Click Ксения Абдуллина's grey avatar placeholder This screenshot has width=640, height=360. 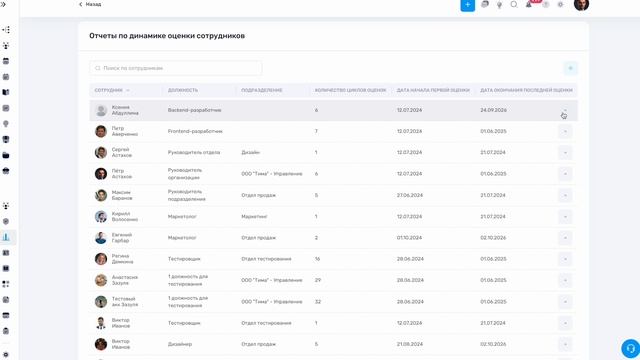[x=101, y=110]
